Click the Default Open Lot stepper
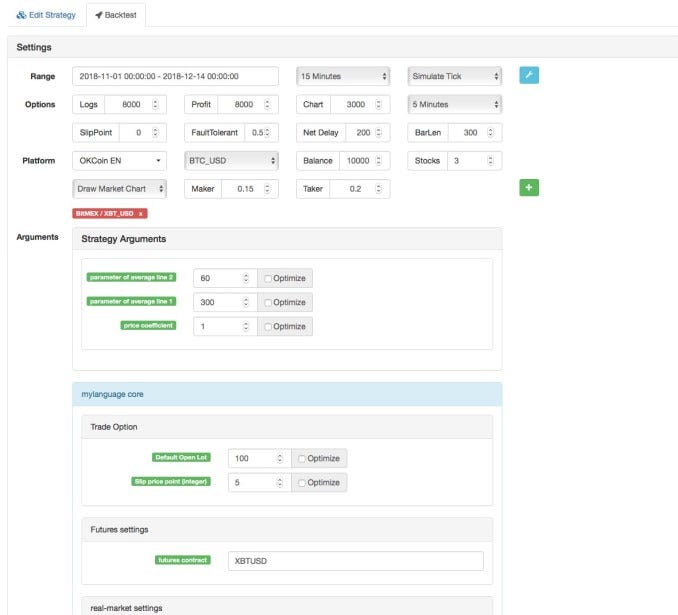Viewport: 678px width, 615px height. tap(280, 458)
